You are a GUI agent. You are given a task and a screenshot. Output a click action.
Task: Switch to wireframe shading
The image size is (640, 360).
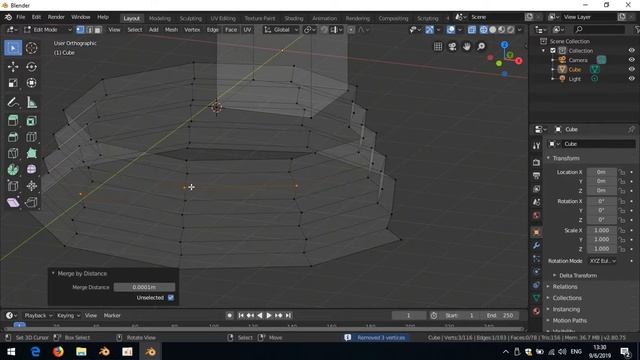pos(484,30)
